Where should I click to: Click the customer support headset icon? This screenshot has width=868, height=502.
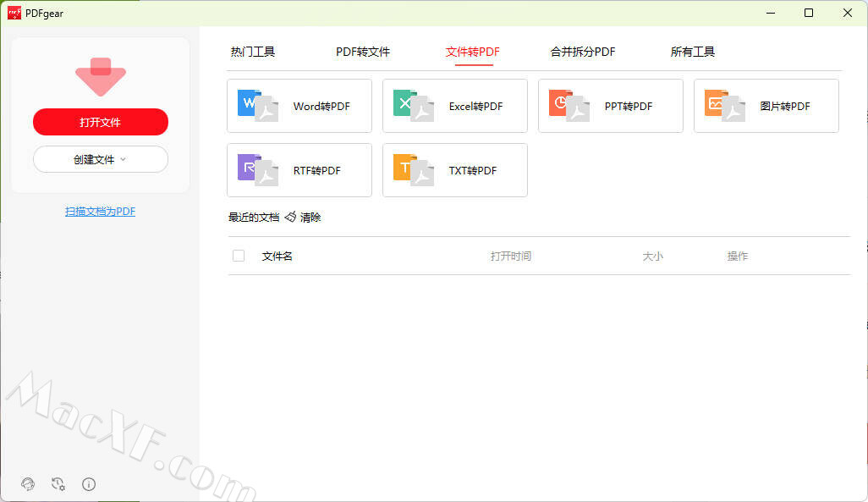click(28, 484)
